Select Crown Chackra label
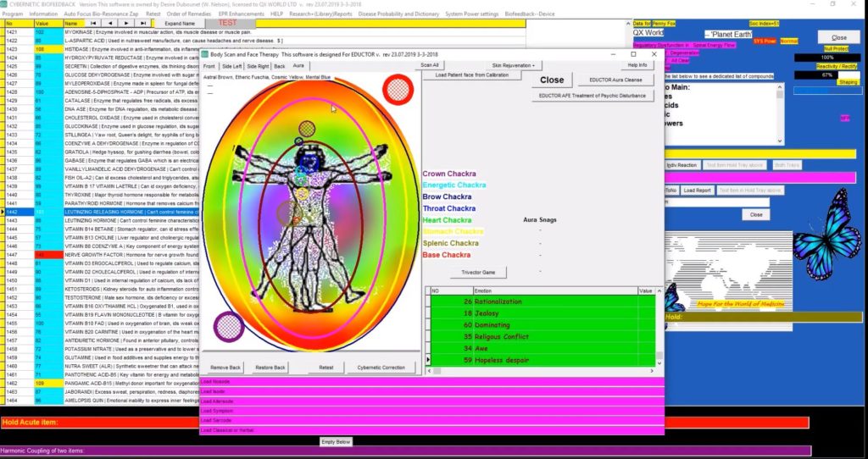 tap(449, 174)
